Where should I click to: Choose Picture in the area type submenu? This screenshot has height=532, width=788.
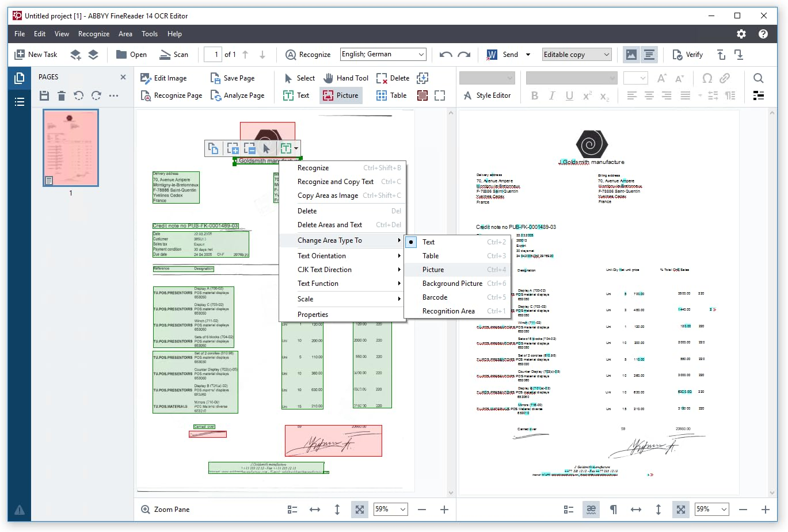pos(433,270)
